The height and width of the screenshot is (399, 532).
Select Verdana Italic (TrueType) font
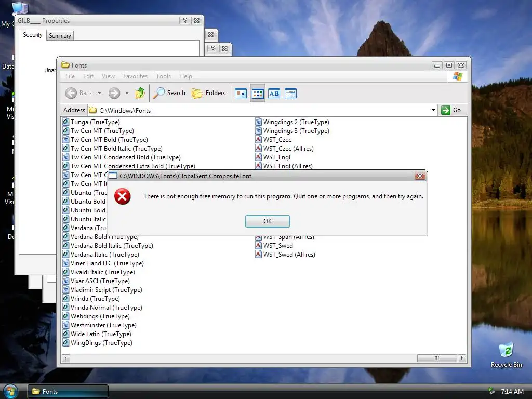click(x=101, y=255)
